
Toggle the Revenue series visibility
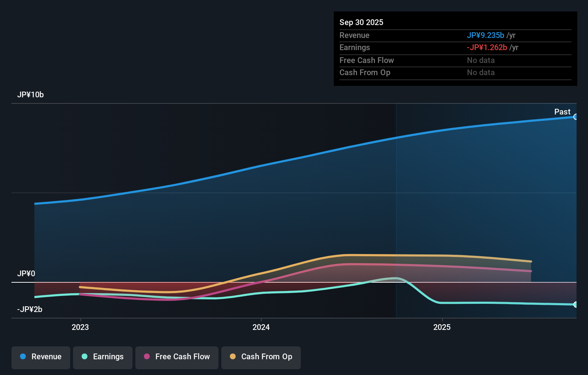(40, 357)
